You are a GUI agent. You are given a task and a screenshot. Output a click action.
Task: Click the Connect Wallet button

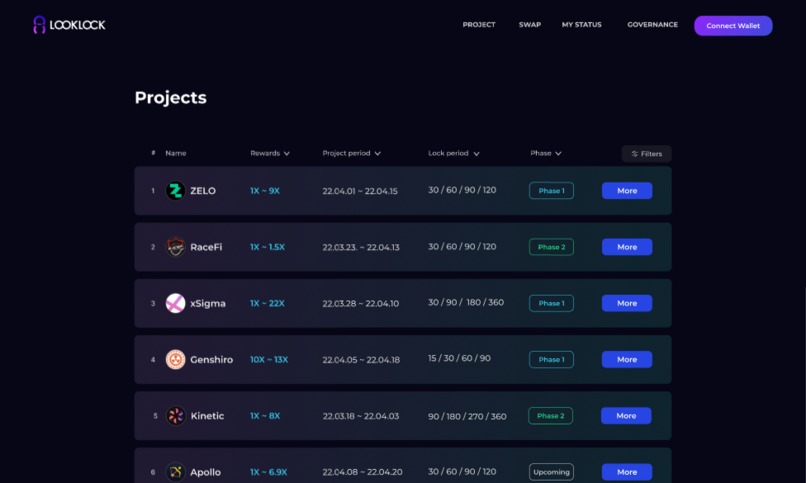tap(733, 26)
